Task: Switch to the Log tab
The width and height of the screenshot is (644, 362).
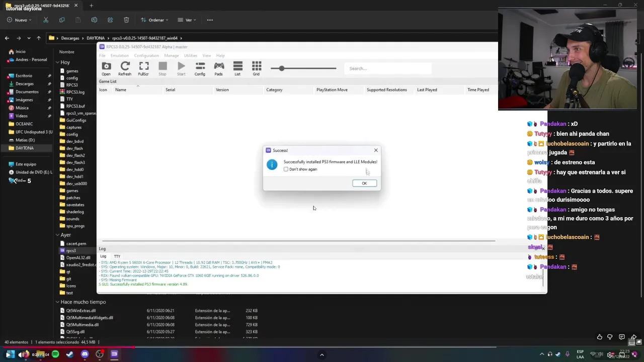Action: click(103, 256)
